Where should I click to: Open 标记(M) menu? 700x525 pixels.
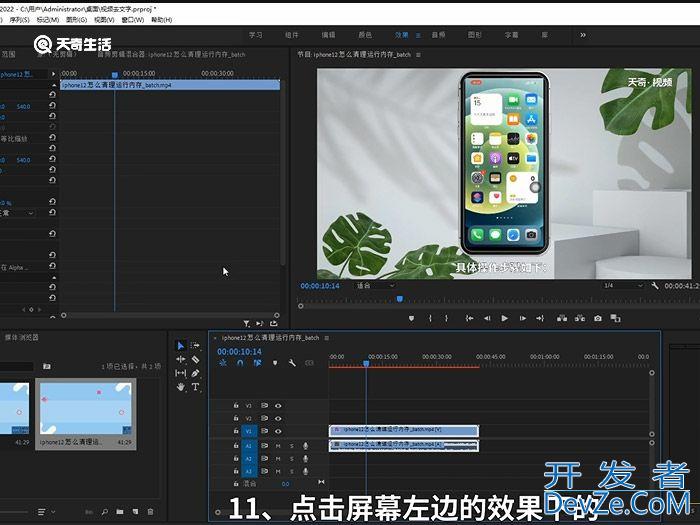[47, 20]
